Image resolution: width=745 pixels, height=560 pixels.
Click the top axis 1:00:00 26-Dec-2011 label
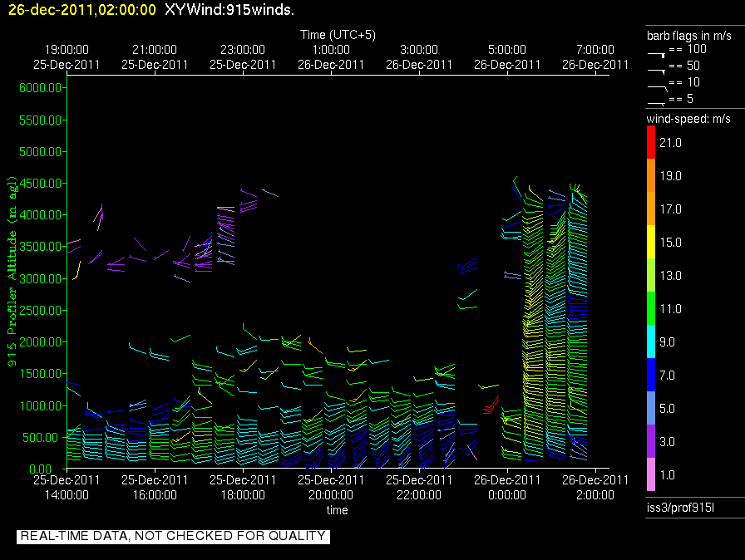(x=331, y=57)
